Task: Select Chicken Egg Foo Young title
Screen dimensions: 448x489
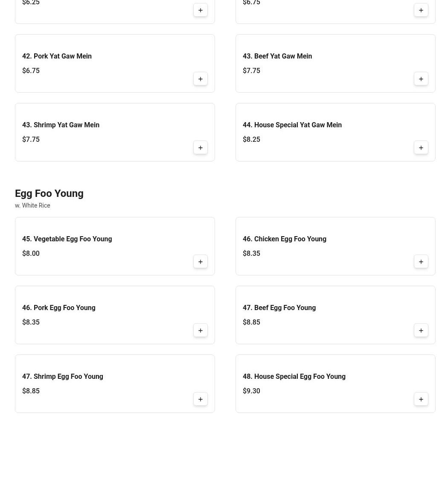Action: tap(285, 239)
